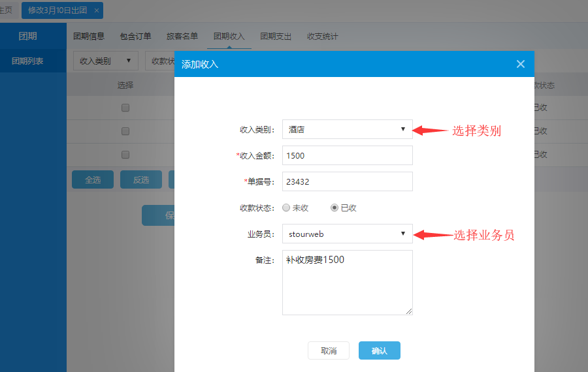Open the 旅客名单 tab
588x372 pixels.
click(x=182, y=37)
